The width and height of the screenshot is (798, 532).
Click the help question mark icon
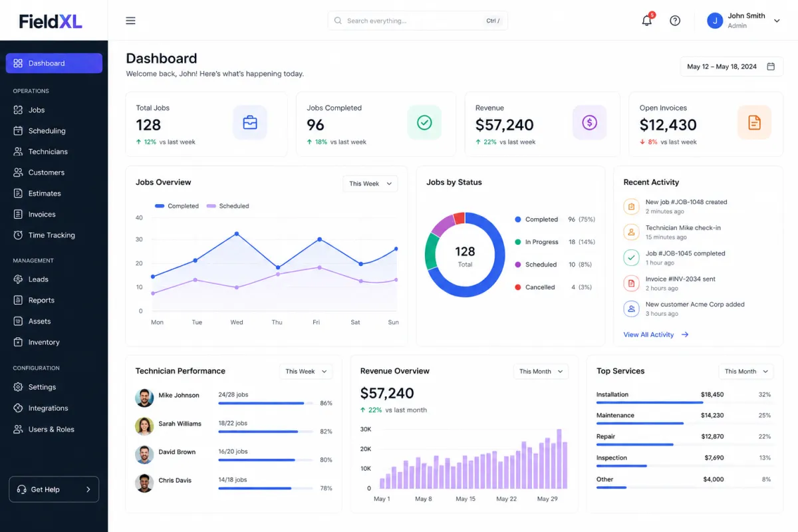pyautogui.click(x=675, y=21)
